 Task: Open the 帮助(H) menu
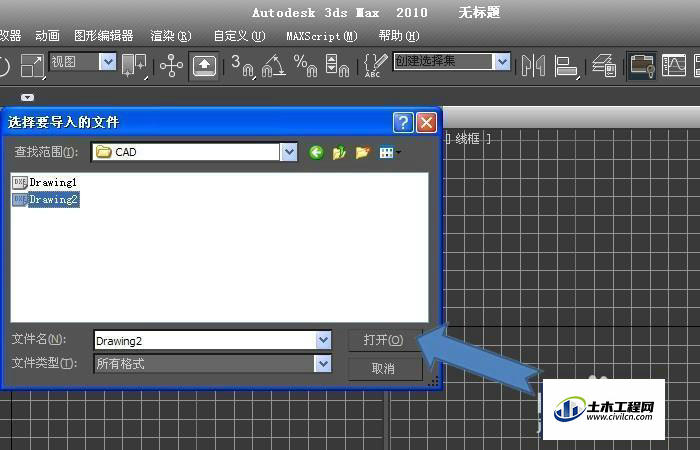399,36
